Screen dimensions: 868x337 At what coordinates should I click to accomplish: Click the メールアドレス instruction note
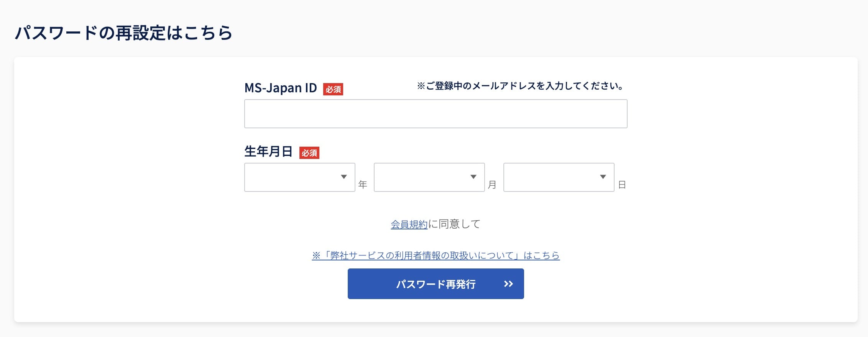[521, 86]
